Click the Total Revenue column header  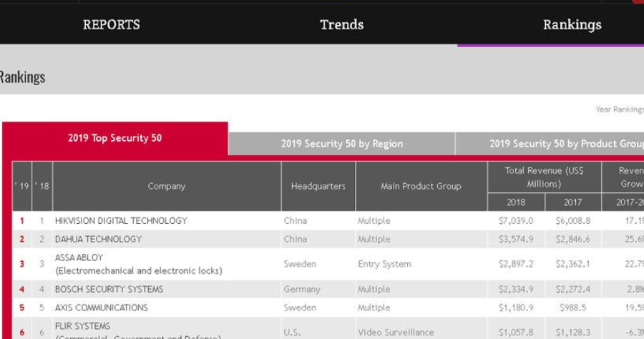coord(544,177)
